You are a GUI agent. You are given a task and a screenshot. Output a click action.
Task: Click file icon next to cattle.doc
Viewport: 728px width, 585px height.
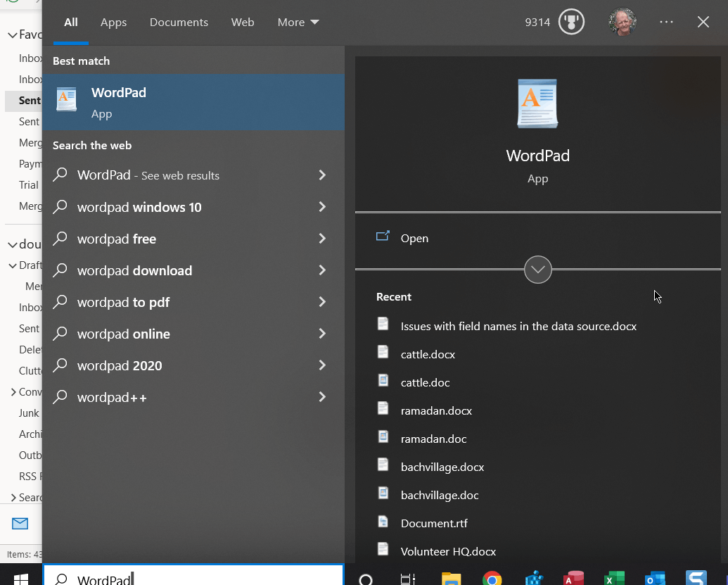[x=383, y=381]
